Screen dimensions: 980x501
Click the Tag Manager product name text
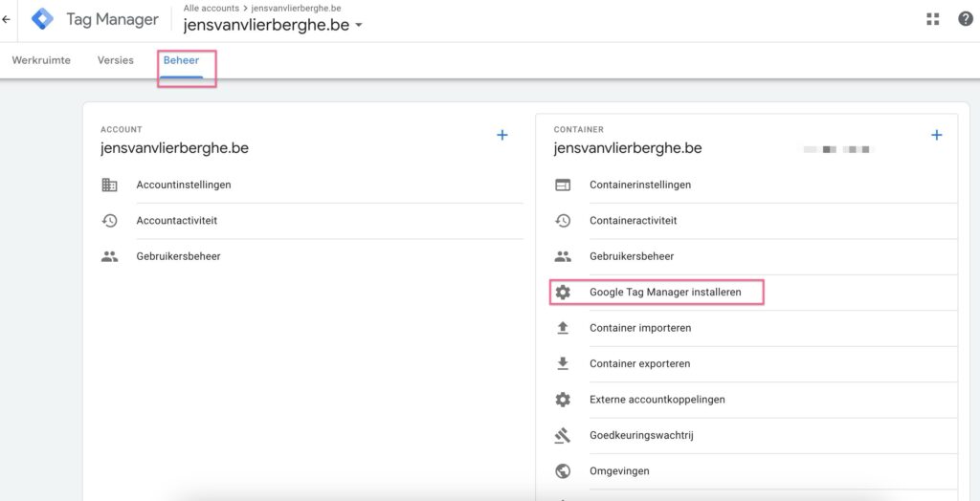point(113,19)
